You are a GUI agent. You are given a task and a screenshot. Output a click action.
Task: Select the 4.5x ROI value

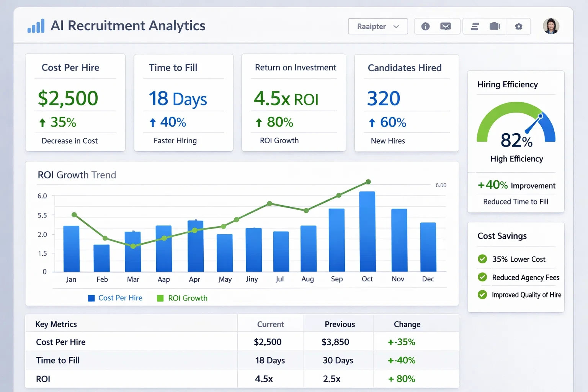pos(286,98)
